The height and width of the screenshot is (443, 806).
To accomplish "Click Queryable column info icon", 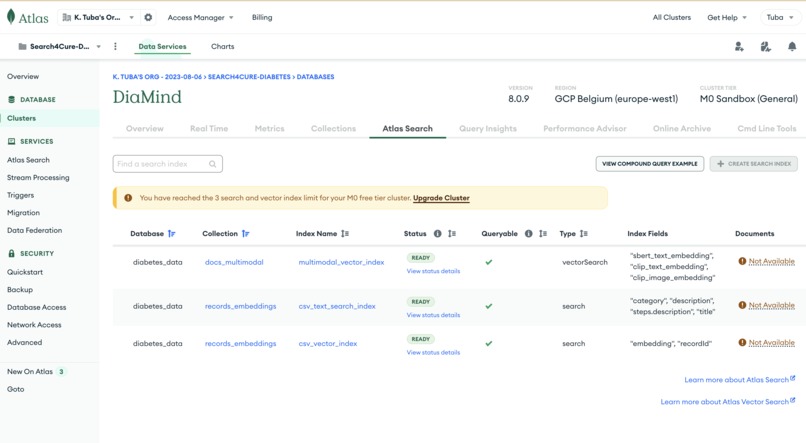I will [x=528, y=233].
